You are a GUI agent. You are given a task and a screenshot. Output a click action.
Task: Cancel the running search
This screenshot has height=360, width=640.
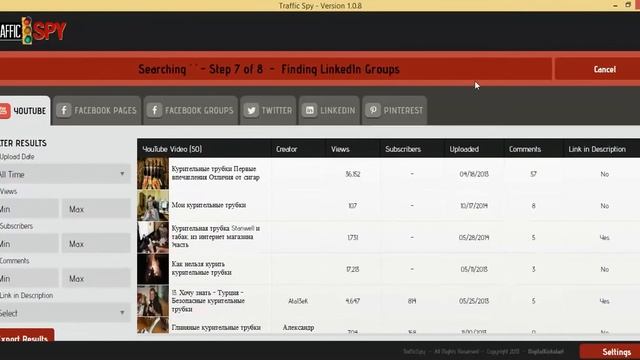point(597,69)
